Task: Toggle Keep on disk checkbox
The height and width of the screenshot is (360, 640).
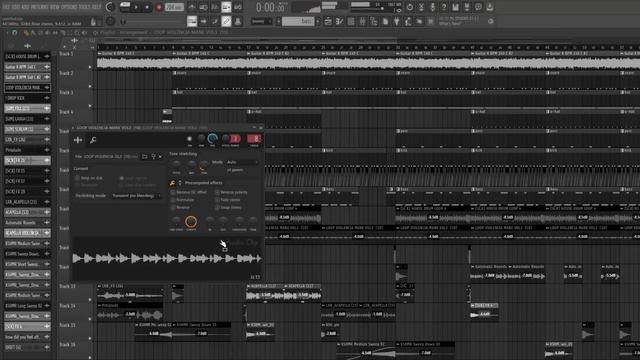Action: [x=77, y=178]
